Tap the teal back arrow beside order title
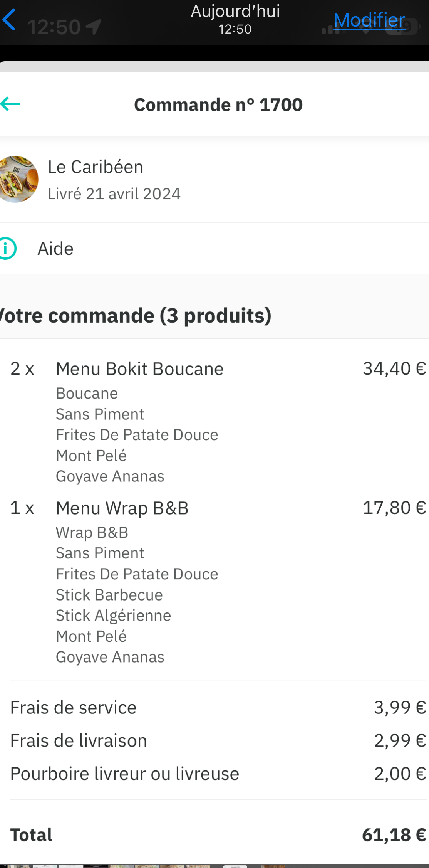Viewport: 429px width, 868px height. 10,104
